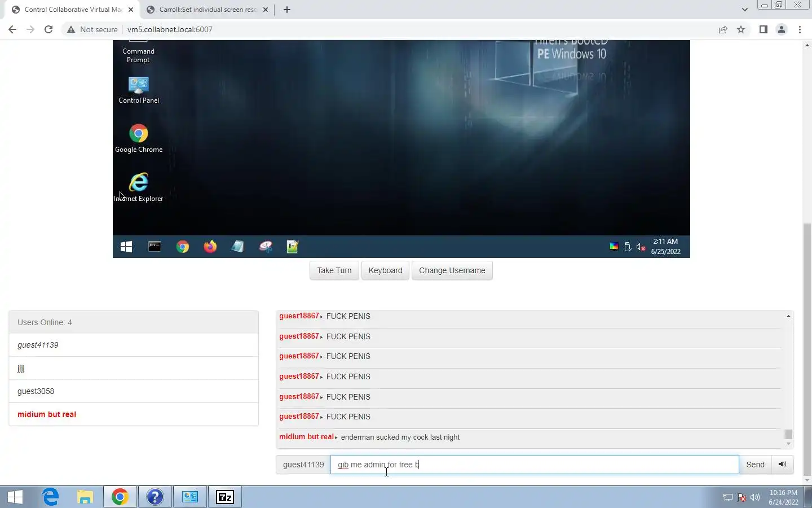The height and width of the screenshot is (508, 812).
Task: Open a new browser tab
Action: click(287, 10)
